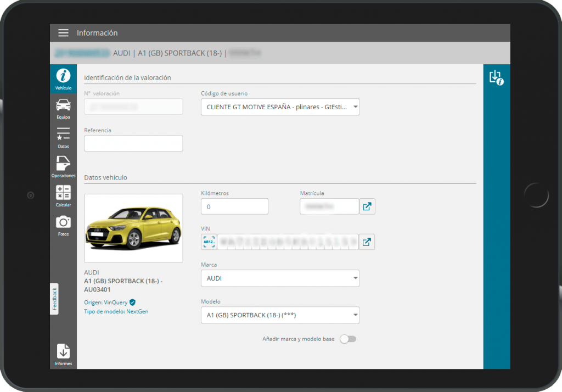562x392 pixels.
Task: Click the VIN input field
Action: (x=288, y=242)
